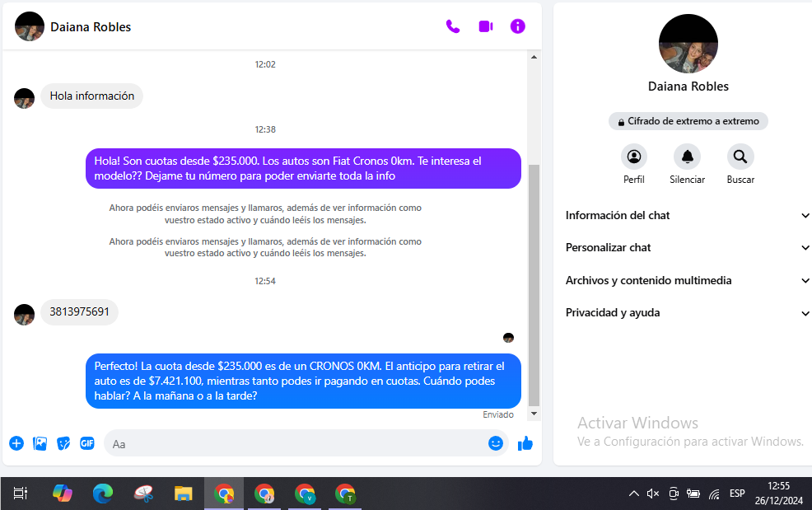Click the Enviado status text

tap(498, 414)
